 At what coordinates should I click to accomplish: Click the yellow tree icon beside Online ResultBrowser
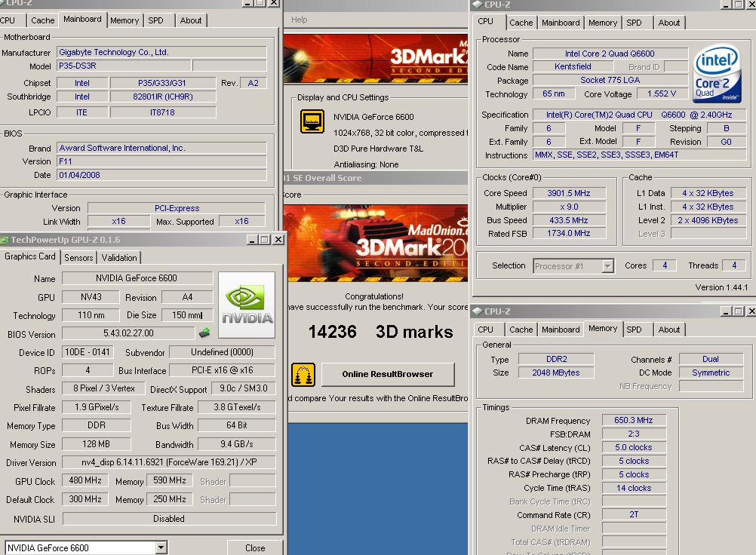(303, 375)
